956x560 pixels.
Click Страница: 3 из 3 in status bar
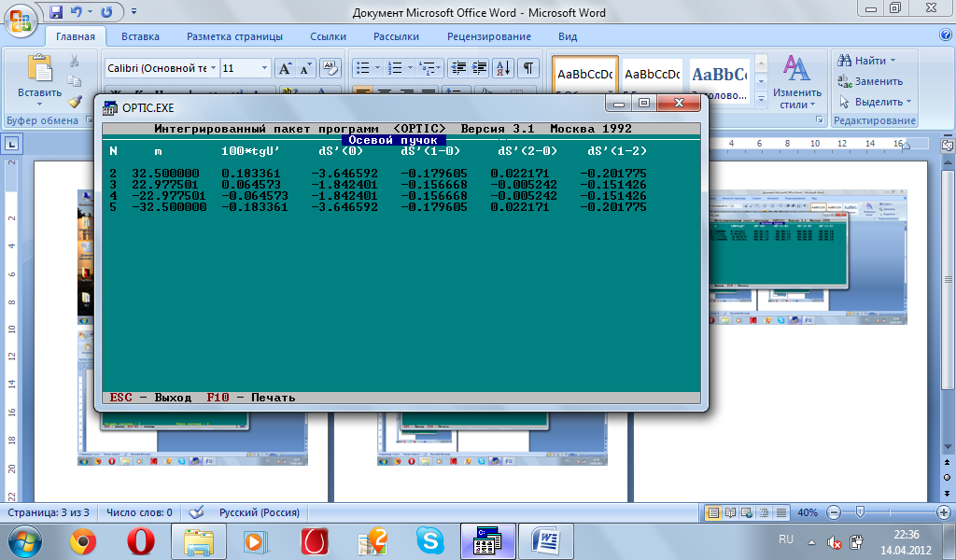tap(49, 512)
